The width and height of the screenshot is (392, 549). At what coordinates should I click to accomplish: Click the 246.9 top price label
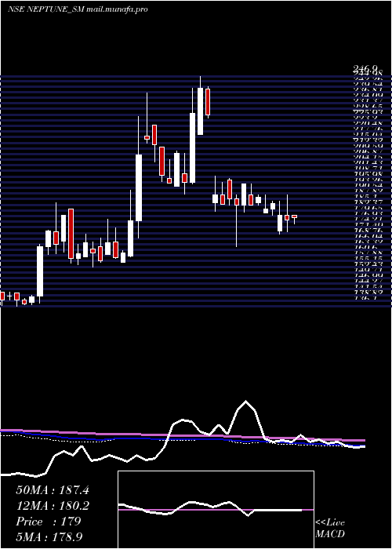(365, 69)
